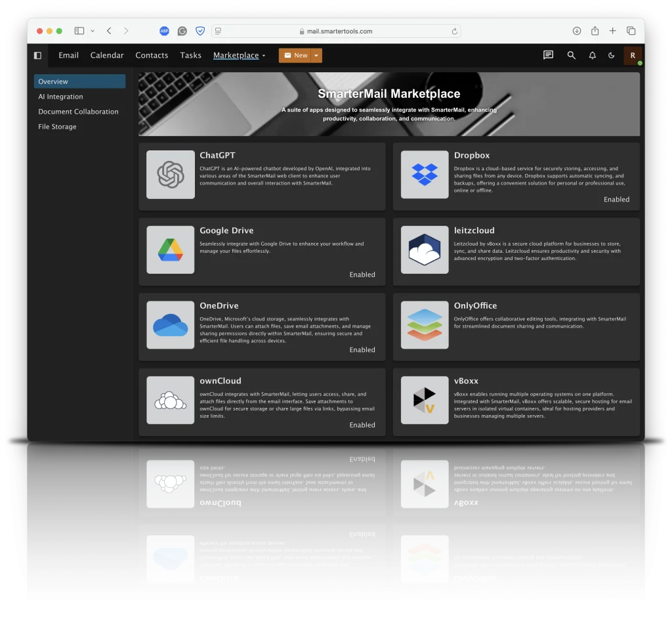672x618 pixels.
Task: Switch to the Contacts section
Action: pos(152,55)
